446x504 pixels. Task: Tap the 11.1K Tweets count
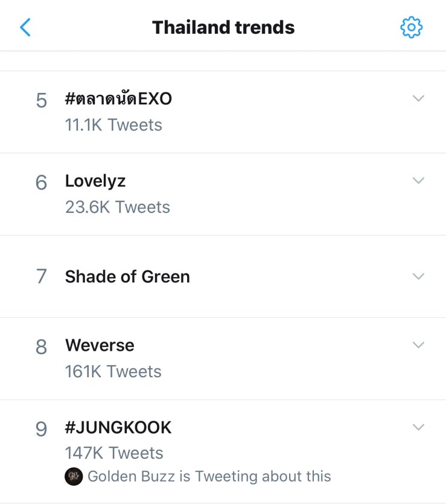113,125
